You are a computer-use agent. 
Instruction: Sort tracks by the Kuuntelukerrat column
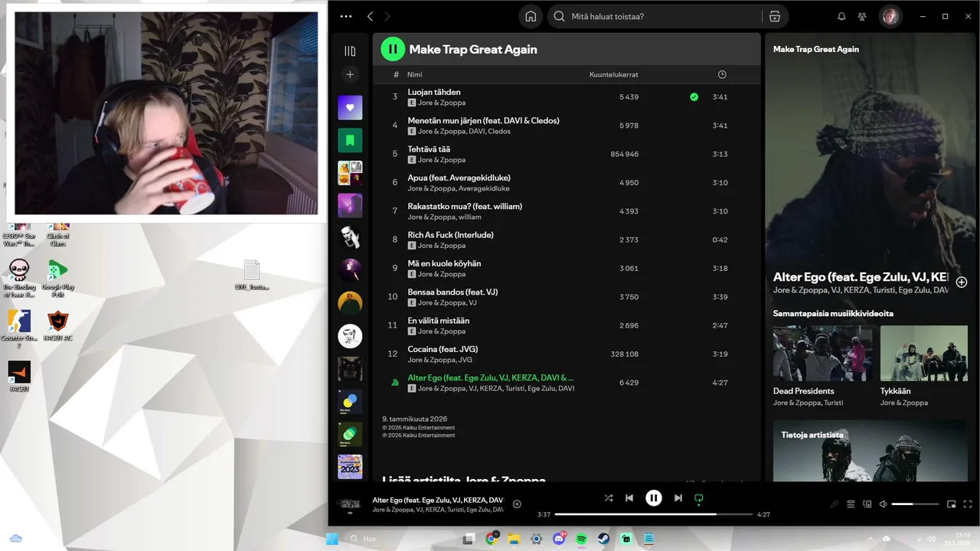pyautogui.click(x=613, y=74)
